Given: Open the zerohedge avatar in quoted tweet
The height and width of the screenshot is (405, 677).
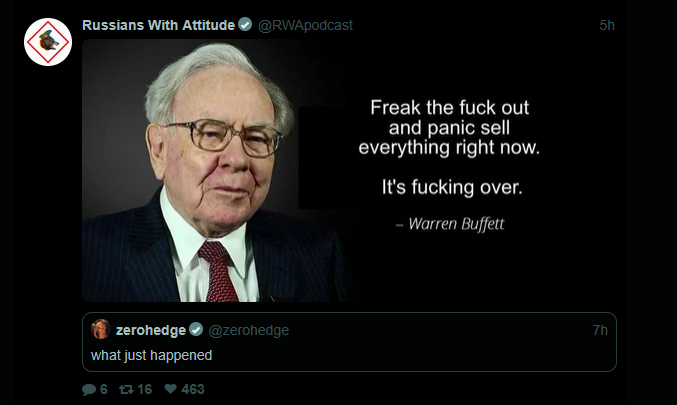Looking at the screenshot, I should pyautogui.click(x=101, y=329).
